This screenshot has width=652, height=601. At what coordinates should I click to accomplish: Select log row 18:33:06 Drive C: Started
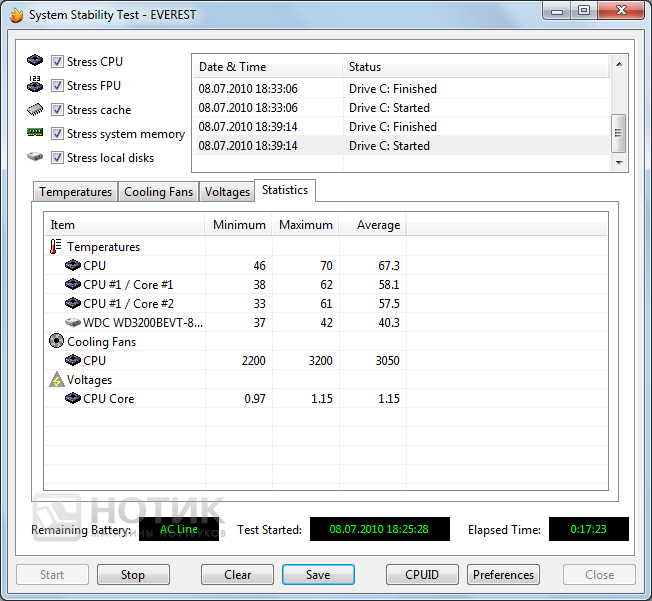(401, 108)
